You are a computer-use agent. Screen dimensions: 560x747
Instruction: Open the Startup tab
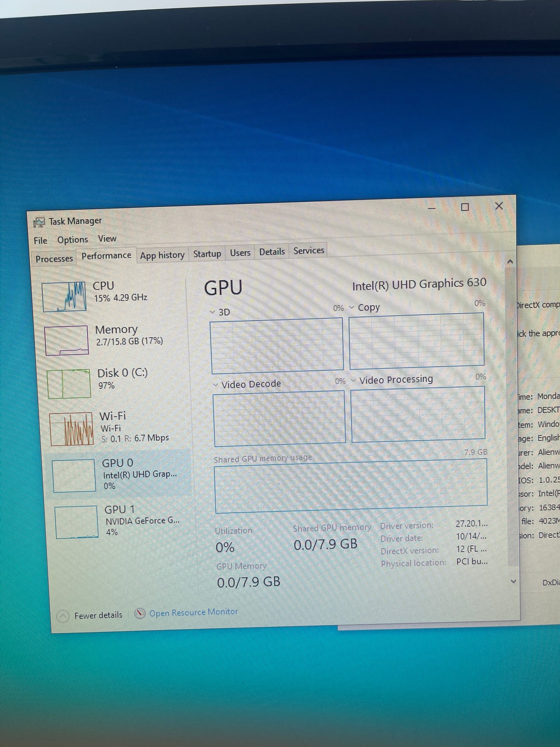(207, 254)
